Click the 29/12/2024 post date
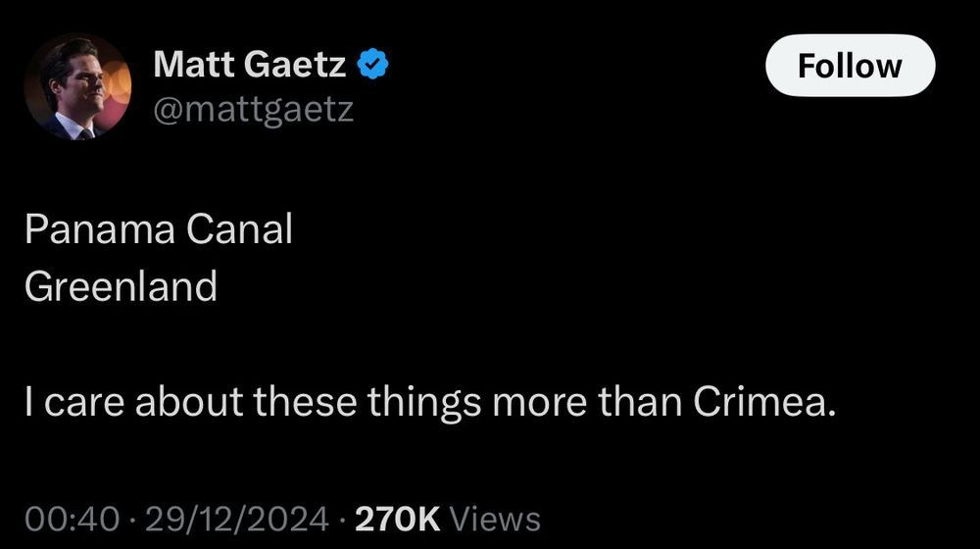 [x=237, y=519]
